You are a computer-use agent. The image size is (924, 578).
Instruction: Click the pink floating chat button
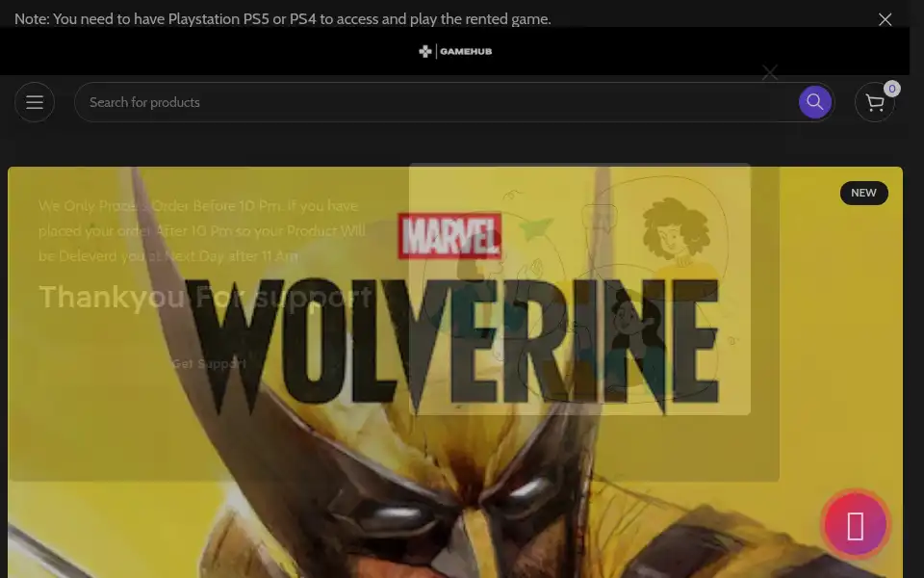pyautogui.click(x=855, y=525)
